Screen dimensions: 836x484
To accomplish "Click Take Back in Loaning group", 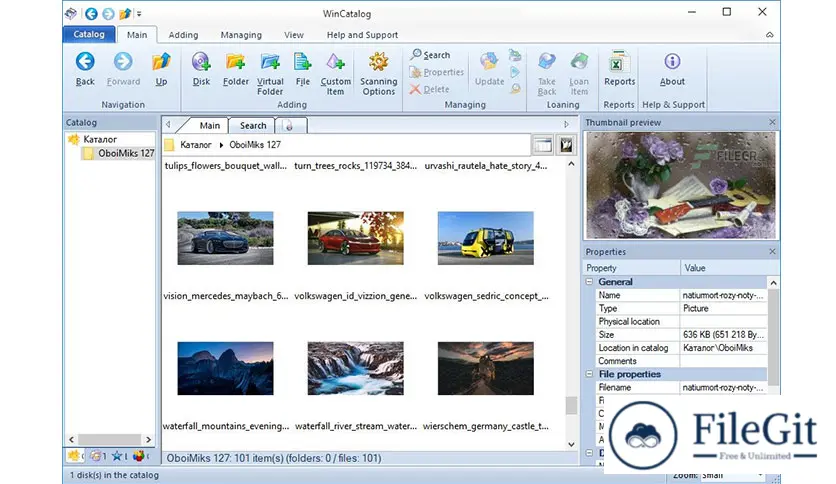I will pos(546,74).
